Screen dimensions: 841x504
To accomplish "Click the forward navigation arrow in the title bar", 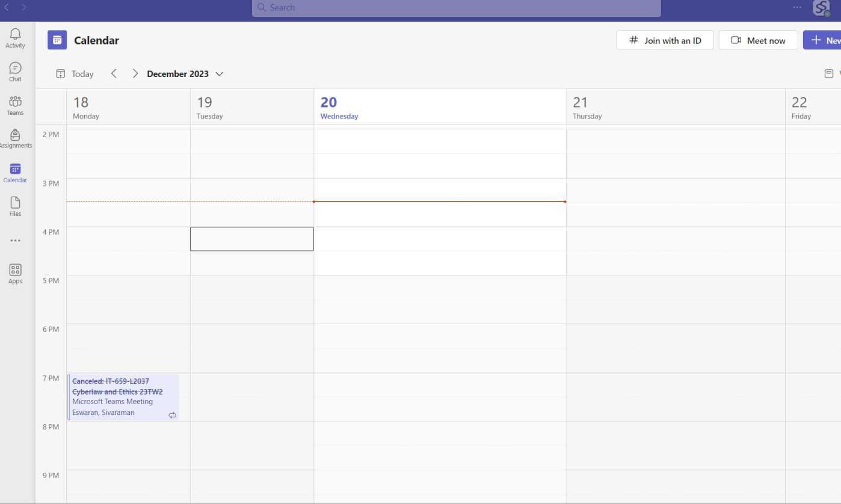I will (x=23, y=7).
